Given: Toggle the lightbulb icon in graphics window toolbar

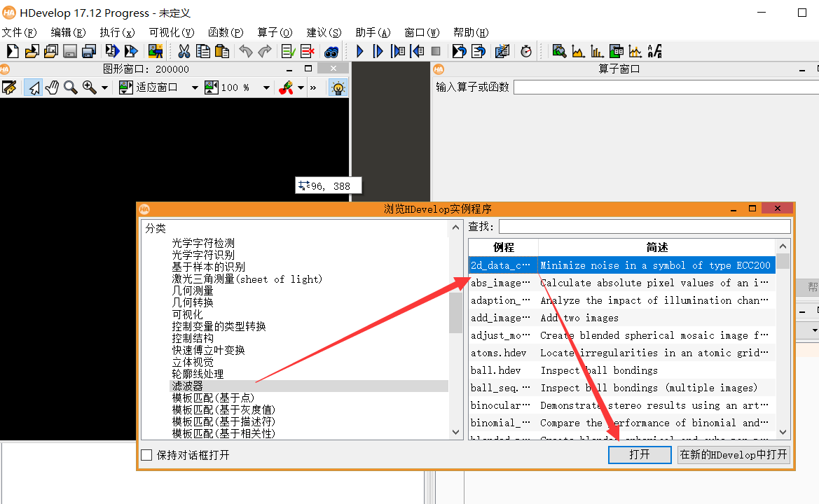Looking at the screenshot, I should 338,87.
